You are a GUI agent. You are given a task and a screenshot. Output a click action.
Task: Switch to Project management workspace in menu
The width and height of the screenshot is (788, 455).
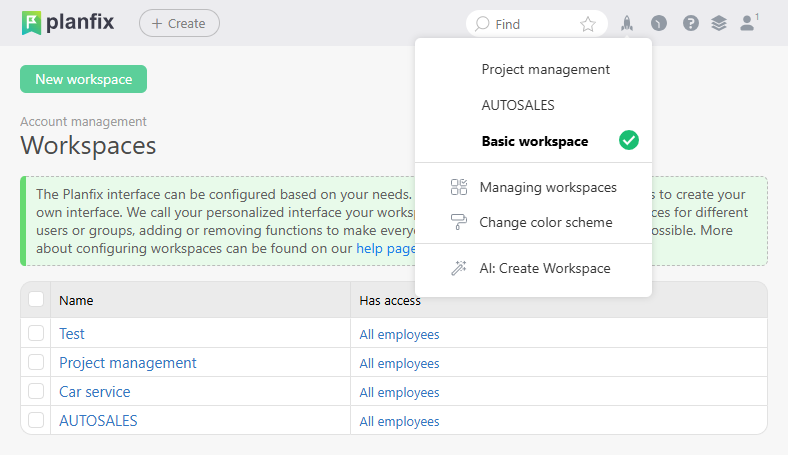coord(545,69)
